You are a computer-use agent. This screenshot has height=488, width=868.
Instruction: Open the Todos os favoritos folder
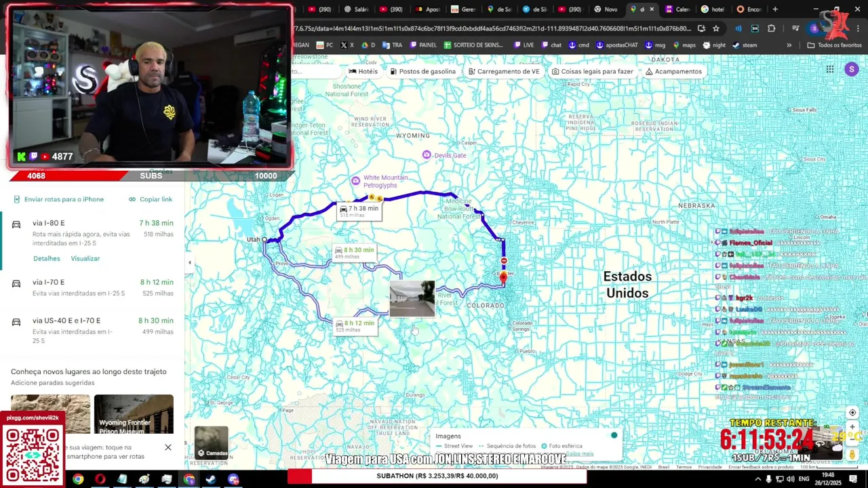834,45
